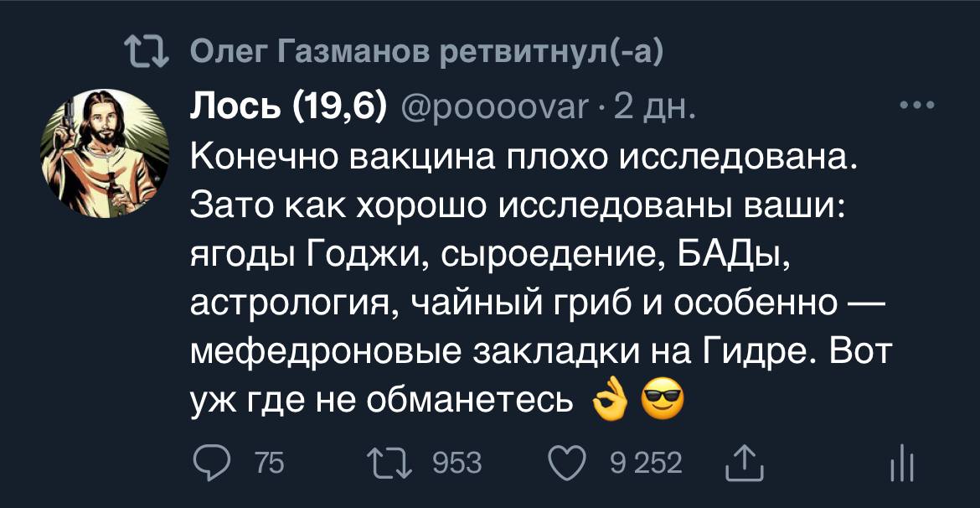
Task: Open the three-dot more options menu
Action: point(915,107)
